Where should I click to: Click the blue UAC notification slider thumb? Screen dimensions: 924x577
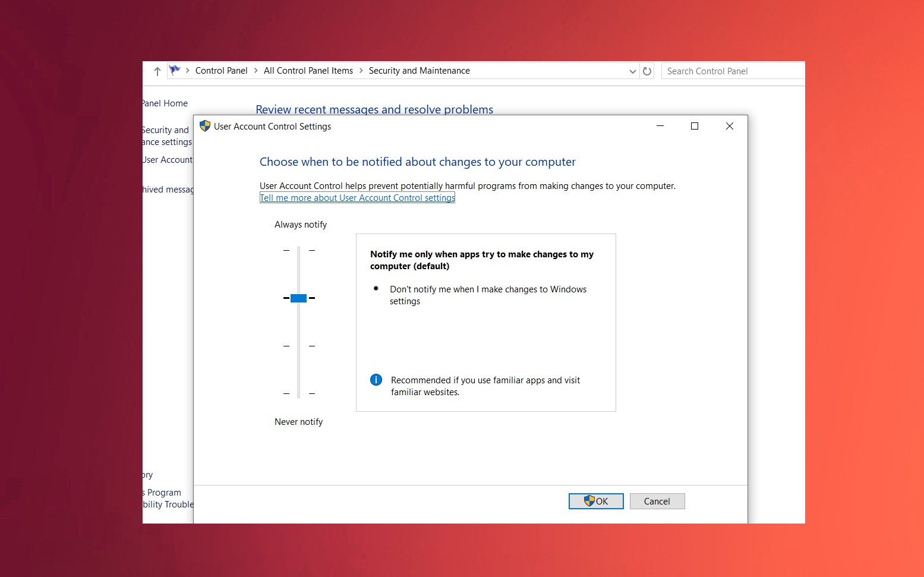coord(298,298)
